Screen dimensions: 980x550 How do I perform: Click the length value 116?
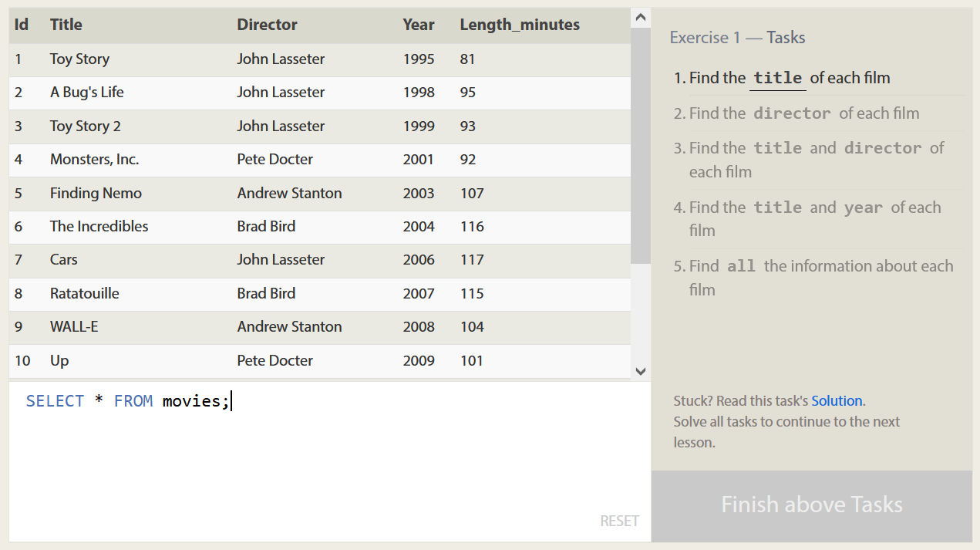click(x=472, y=226)
